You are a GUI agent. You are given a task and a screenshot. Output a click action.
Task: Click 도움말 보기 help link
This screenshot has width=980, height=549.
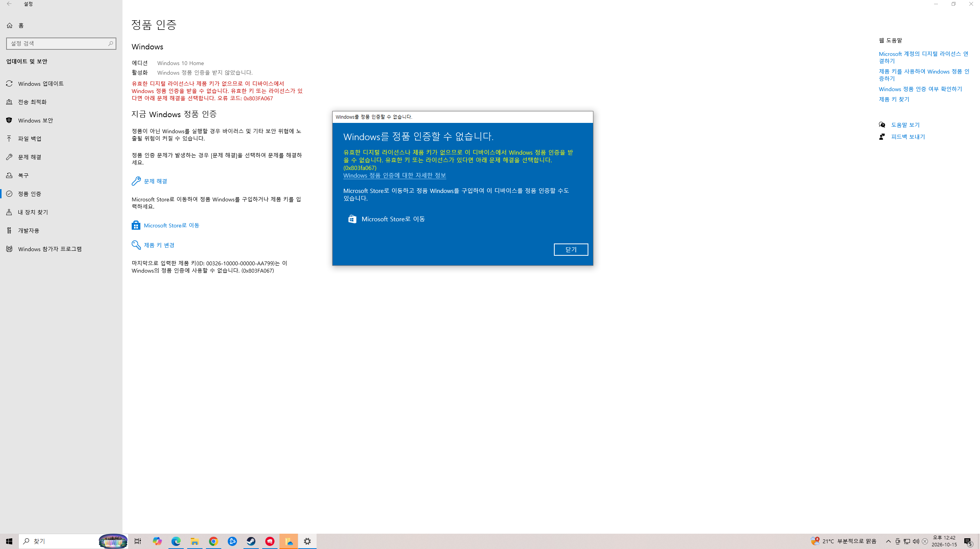[905, 125]
